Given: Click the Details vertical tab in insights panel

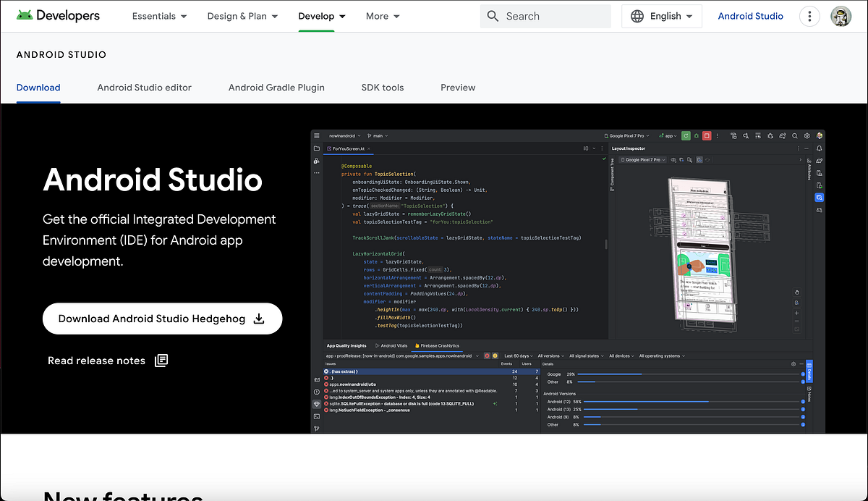Looking at the screenshot, I should (x=809, y=371).
